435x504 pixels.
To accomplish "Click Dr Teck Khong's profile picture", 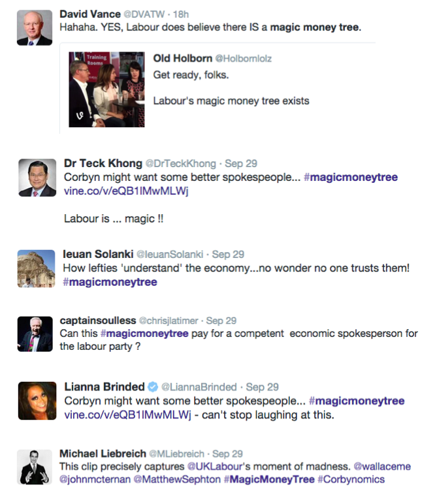I will coord(37,178).
